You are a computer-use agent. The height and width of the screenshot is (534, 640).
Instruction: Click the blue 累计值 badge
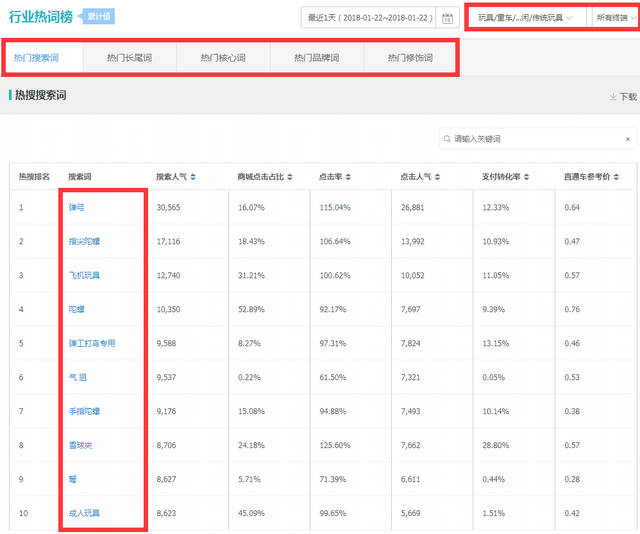(98, 16)
